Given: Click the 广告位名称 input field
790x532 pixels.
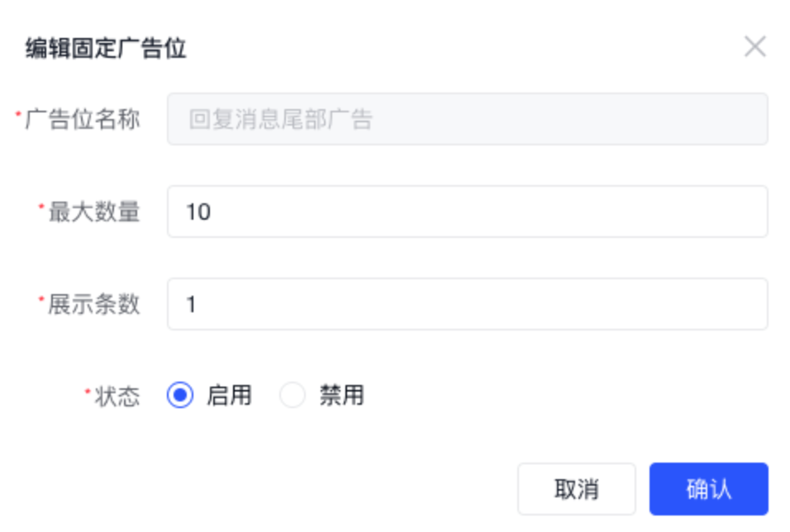Looking at the screenshot, I should pos(467,120).
